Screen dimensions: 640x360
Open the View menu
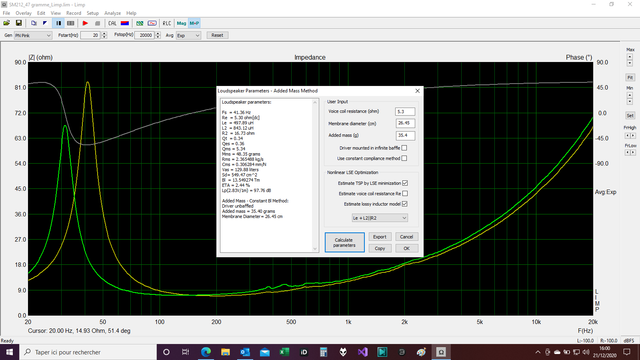[x=56, y=13]
